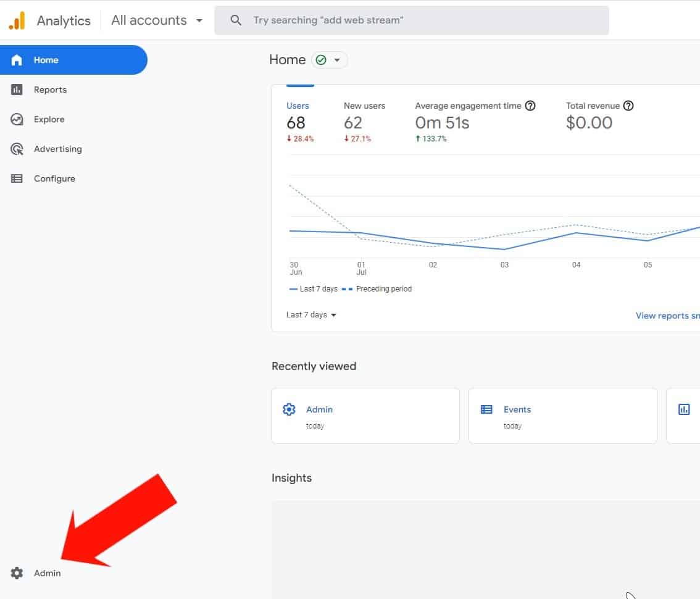
Task: Click the table icon on the Events card
Action: tap(486, 409)
